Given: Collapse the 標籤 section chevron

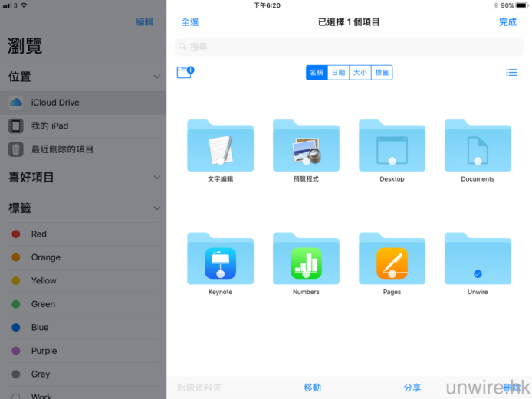Looking at the screenshot, I should coord(156,208).
